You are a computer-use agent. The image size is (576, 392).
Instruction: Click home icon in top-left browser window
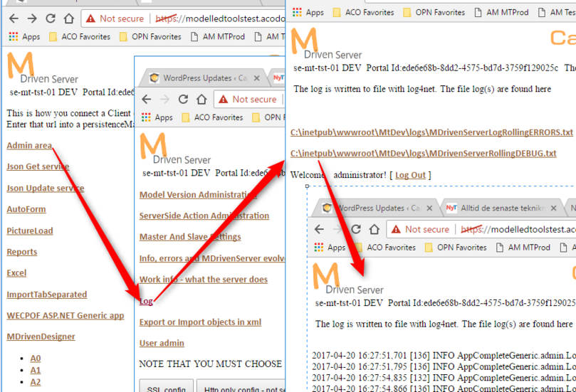68,18
